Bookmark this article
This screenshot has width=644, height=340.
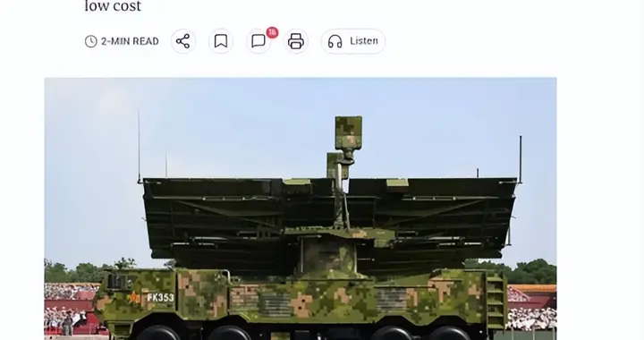pyautogui.click(x=221, y=41)
